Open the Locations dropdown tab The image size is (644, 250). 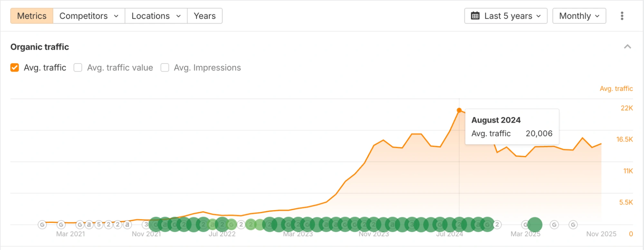point(156,16)
